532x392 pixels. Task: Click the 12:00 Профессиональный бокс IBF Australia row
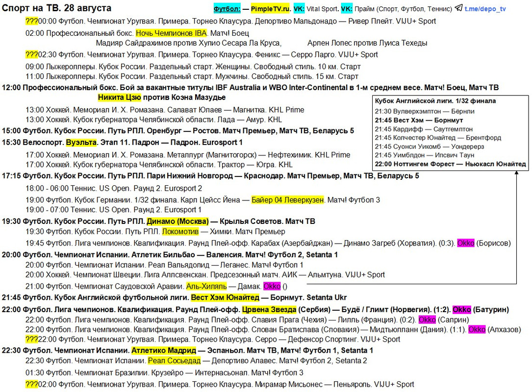pos(250,88)
